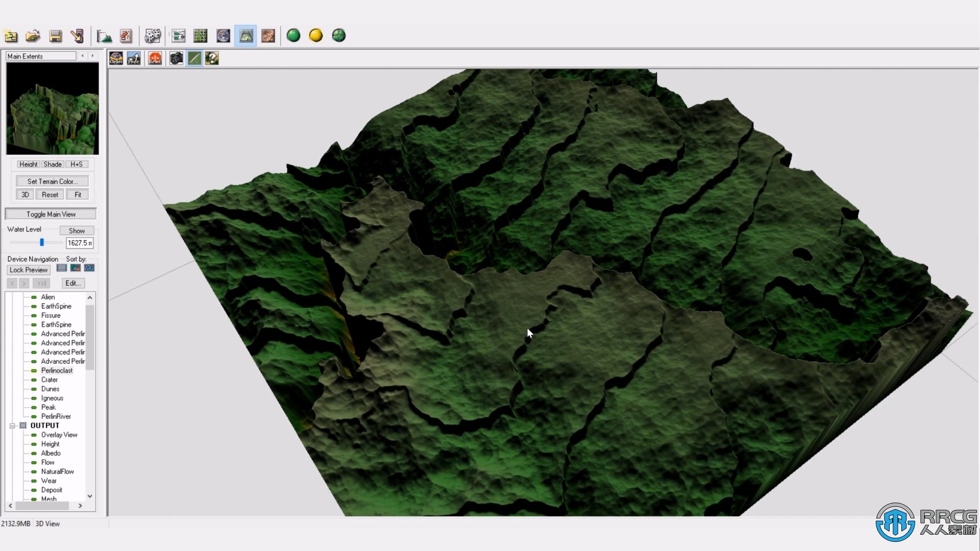
Task: Create a new world file
Action: [11, 36]
